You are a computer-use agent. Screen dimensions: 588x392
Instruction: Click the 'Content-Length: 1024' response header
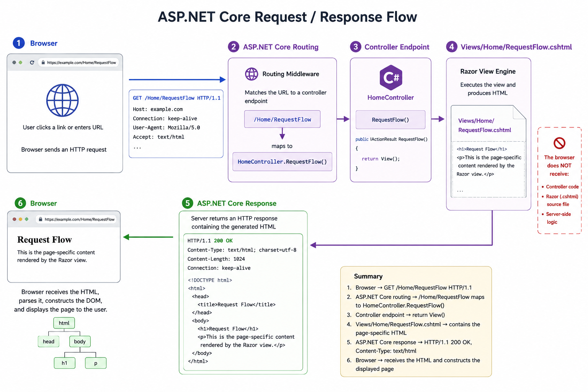coord(216,259)
